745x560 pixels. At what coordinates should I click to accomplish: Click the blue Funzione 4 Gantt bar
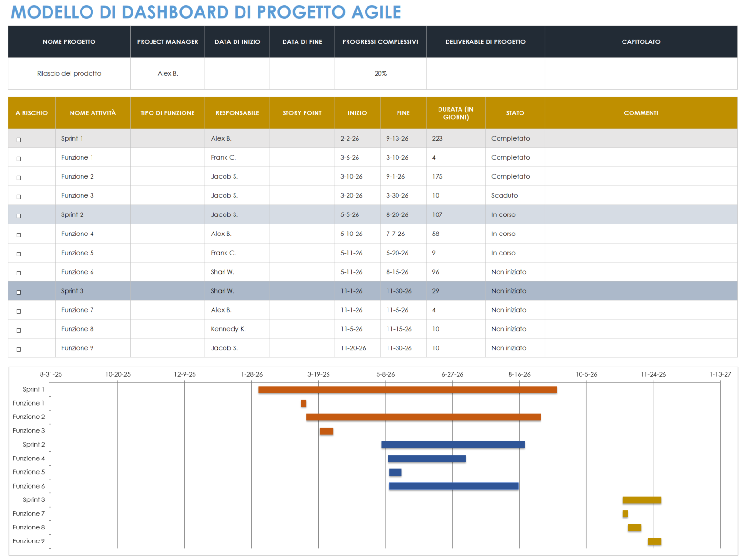pyautogui.click(x=427, y=458)
